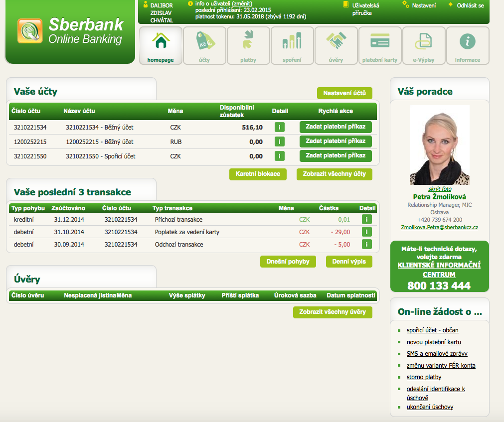The image size is (504, 422).
Task: Click the Odhlásit se arrow icon
Action: (x=451, y=4)
